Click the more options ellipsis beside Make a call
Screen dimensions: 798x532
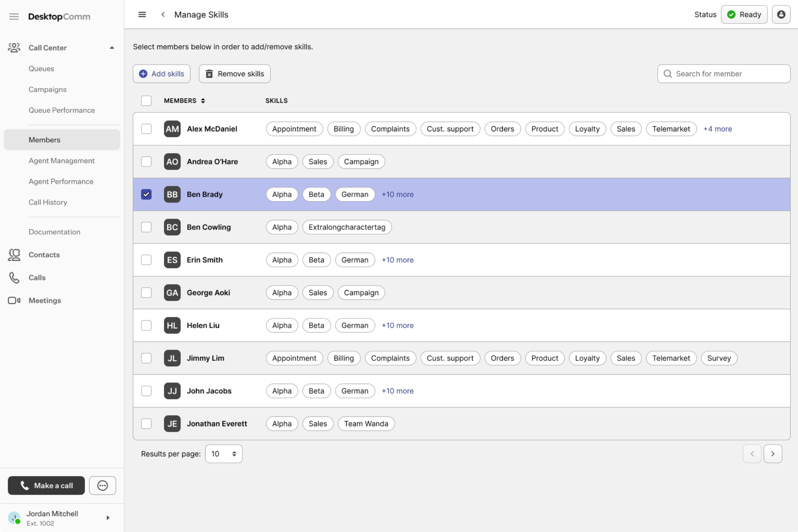(102, 485)
